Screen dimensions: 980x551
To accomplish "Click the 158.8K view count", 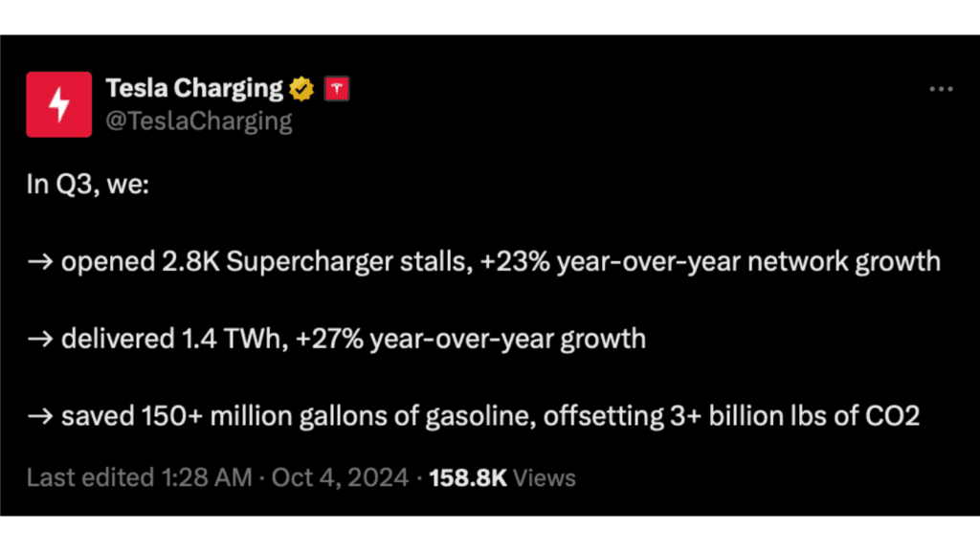I will (468, 477).
